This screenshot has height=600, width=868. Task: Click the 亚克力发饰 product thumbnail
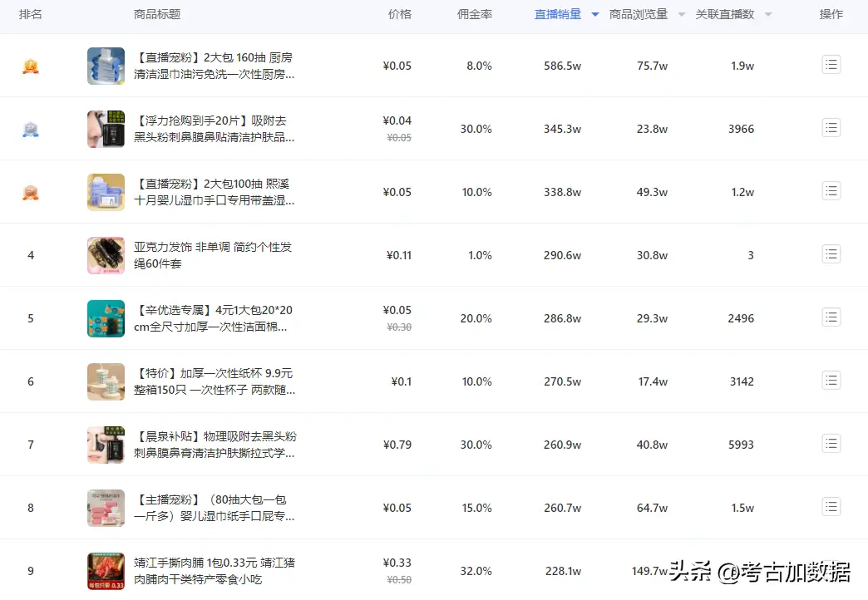[x=106, y=255]
